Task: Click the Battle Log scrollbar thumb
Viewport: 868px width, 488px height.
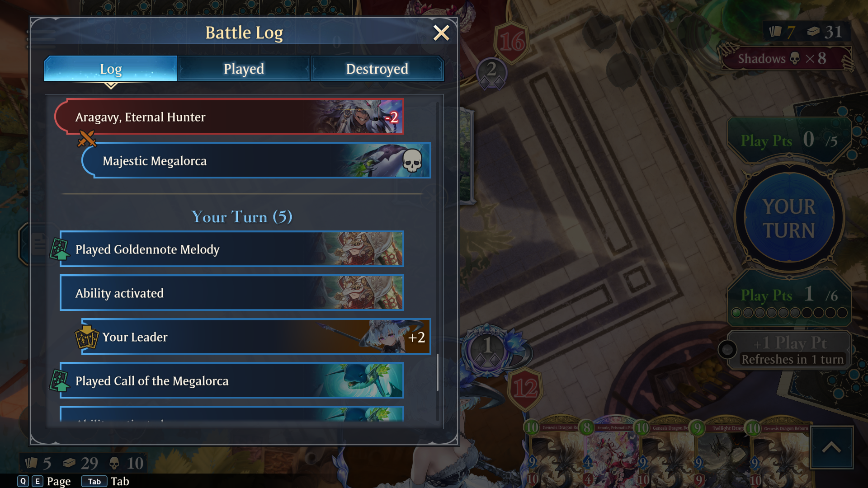Action: [x=438, y=372]
